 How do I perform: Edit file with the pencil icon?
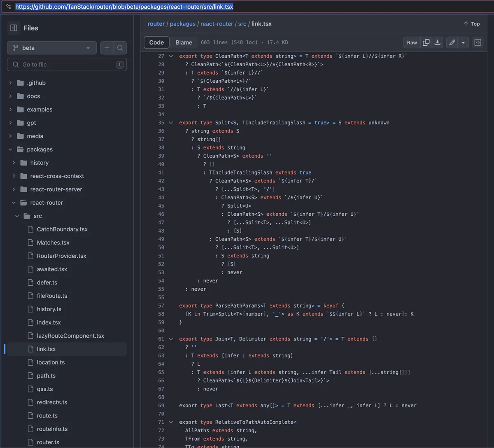(x=452, y=42)
